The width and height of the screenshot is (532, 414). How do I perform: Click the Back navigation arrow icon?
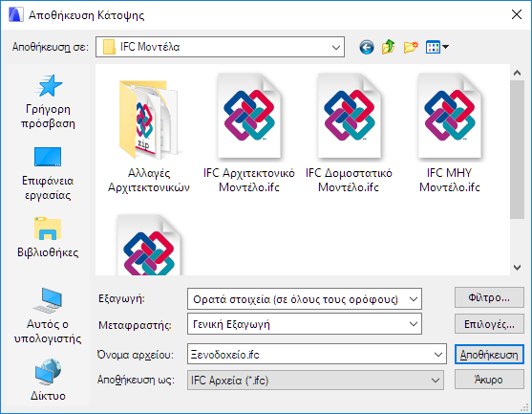click(x=367, y=47)
